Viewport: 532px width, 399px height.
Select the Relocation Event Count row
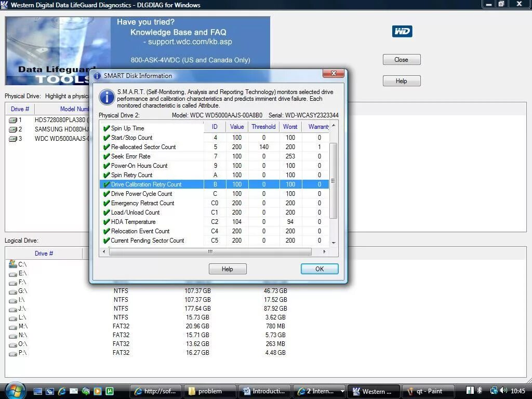click(215, 231)
